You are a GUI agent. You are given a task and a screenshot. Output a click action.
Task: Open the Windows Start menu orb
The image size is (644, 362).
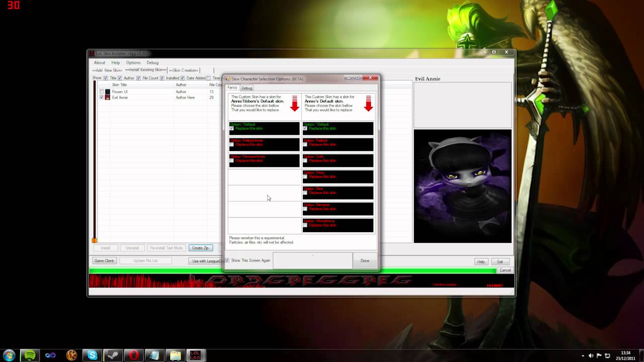[9, 355]
